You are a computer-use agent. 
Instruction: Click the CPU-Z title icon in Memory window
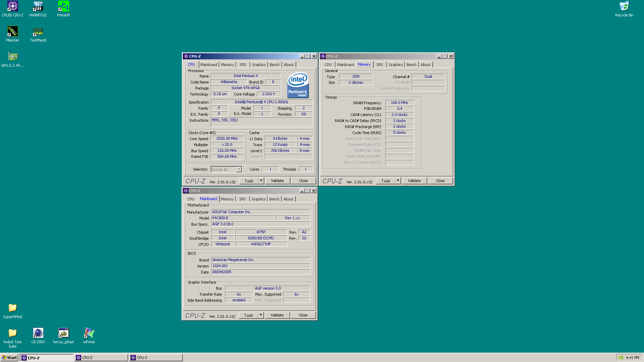(323, 56)
